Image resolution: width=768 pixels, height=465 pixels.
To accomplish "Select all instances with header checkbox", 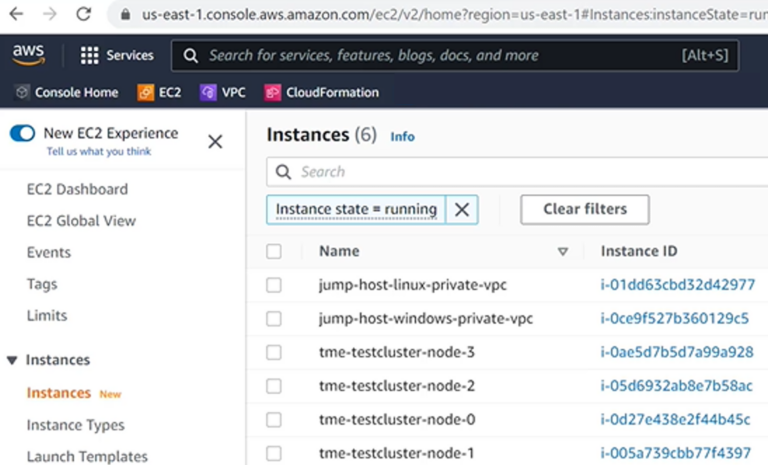I will click(x=274, y=252).
